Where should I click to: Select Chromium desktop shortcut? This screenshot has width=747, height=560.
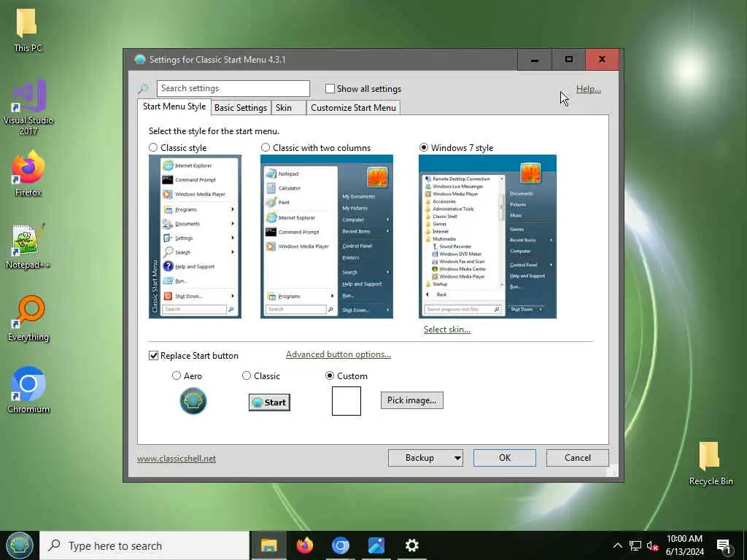coord(28,391)
